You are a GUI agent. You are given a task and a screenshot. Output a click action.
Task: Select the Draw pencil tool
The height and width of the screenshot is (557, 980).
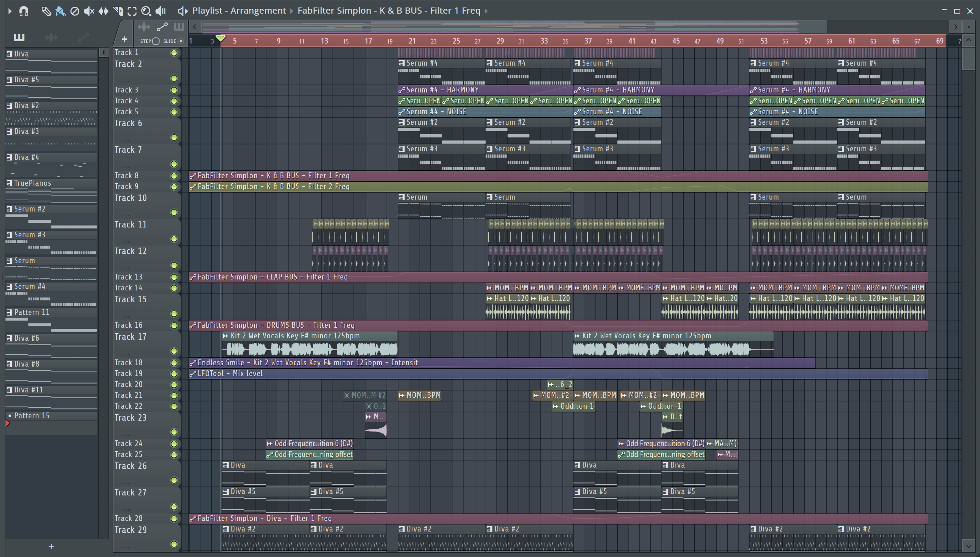pyautogui.click(x=46, y=11)
